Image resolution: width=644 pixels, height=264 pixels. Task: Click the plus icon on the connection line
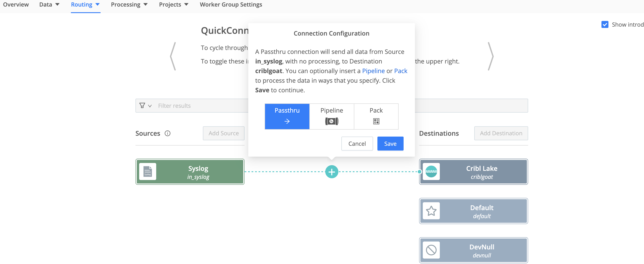pos(332,171)
